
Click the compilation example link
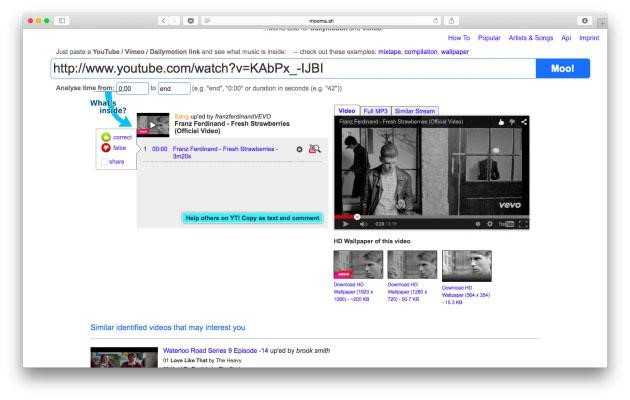[x=421, y=52]
